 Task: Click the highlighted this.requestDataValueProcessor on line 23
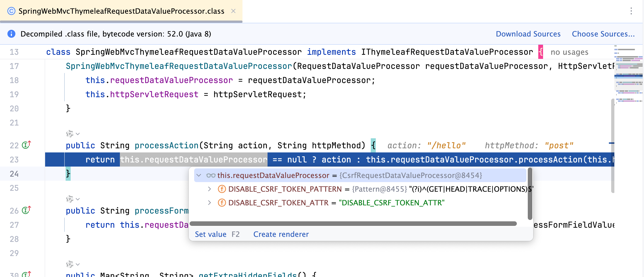[193, 160]
